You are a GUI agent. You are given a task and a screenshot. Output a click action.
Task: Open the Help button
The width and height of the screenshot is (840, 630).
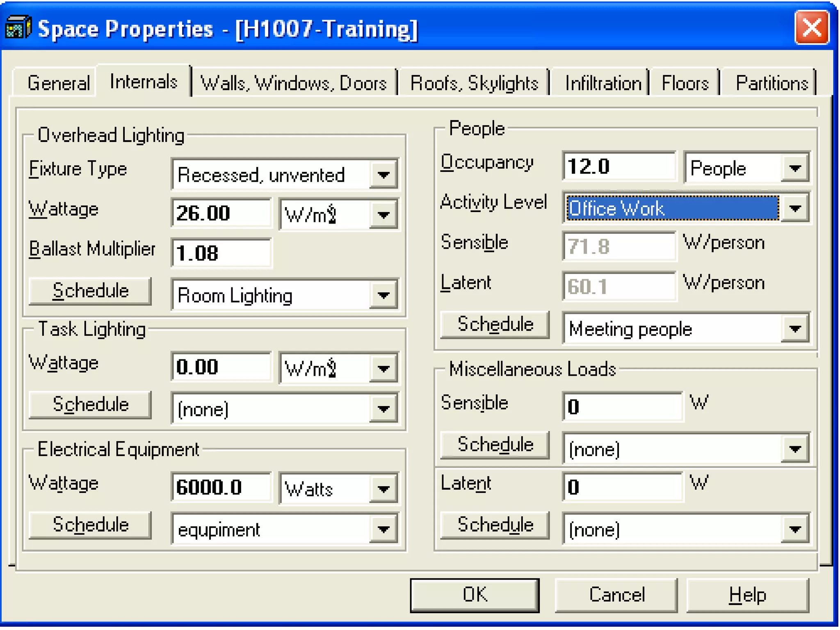point(747,595)
